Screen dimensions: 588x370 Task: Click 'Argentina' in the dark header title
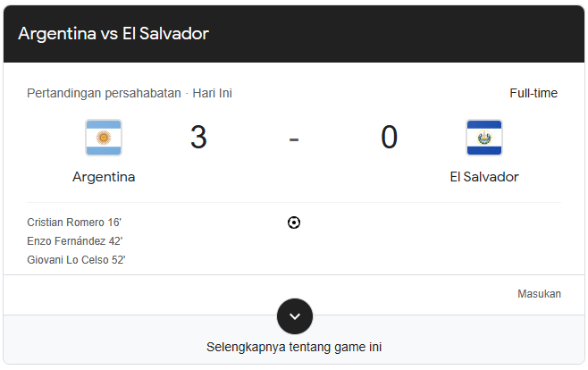point(56,34)
